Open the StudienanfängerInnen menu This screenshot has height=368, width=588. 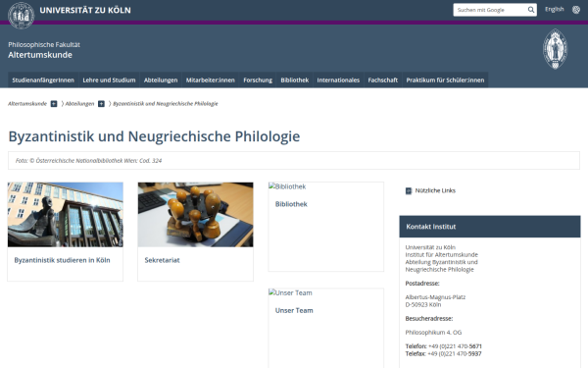43,80
